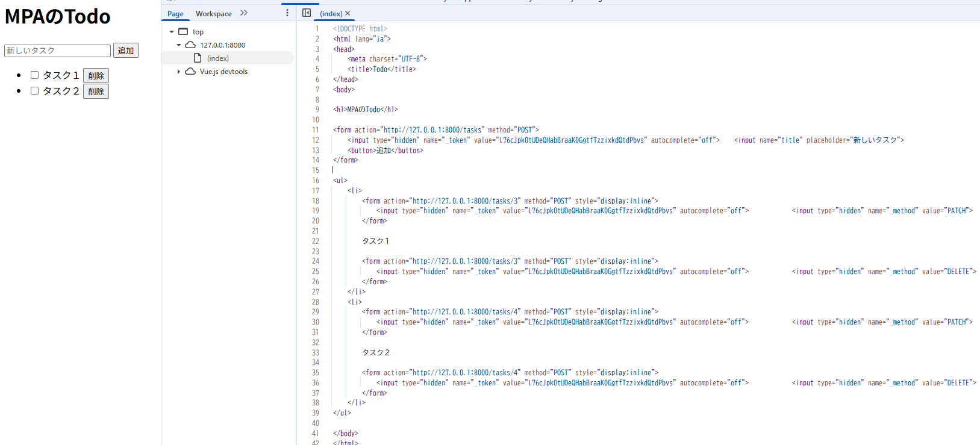Close the (index) editor tab

[x=348, y=14]
